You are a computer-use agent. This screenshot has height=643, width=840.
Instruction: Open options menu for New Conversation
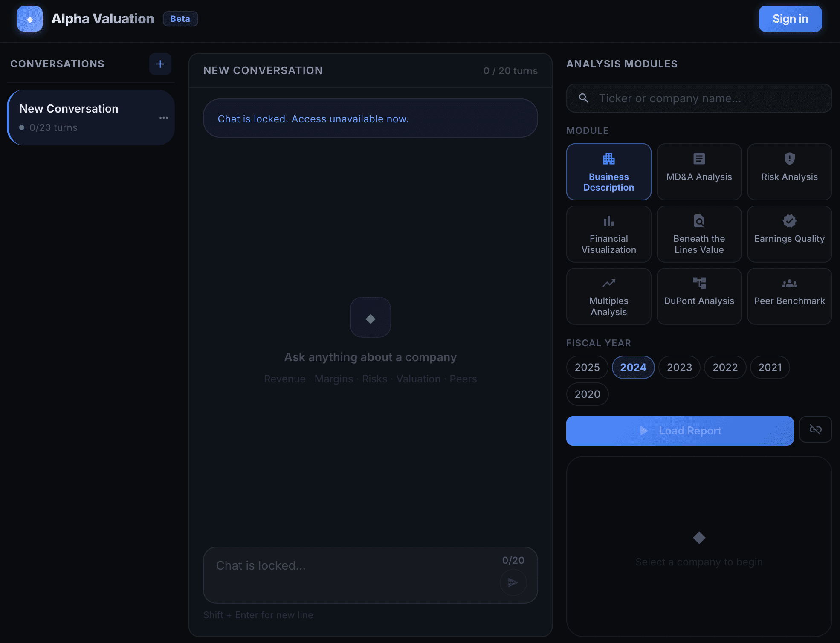(x=164, y=117)
